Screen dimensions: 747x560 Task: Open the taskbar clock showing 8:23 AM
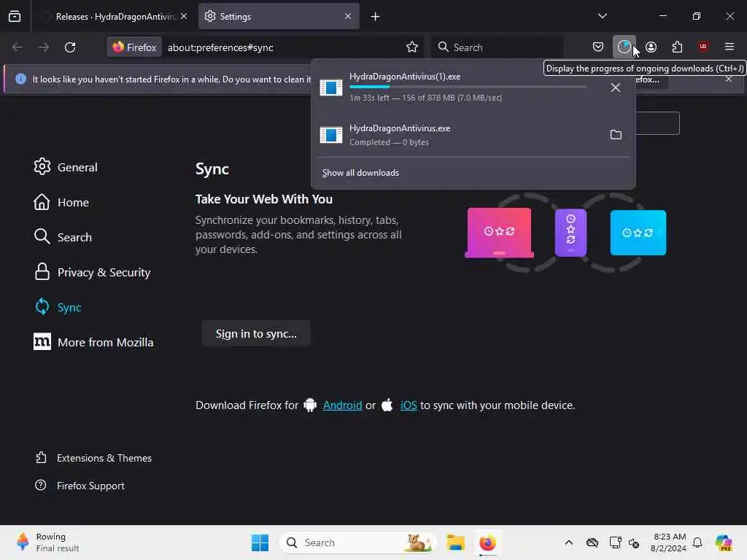coord(670,542)
